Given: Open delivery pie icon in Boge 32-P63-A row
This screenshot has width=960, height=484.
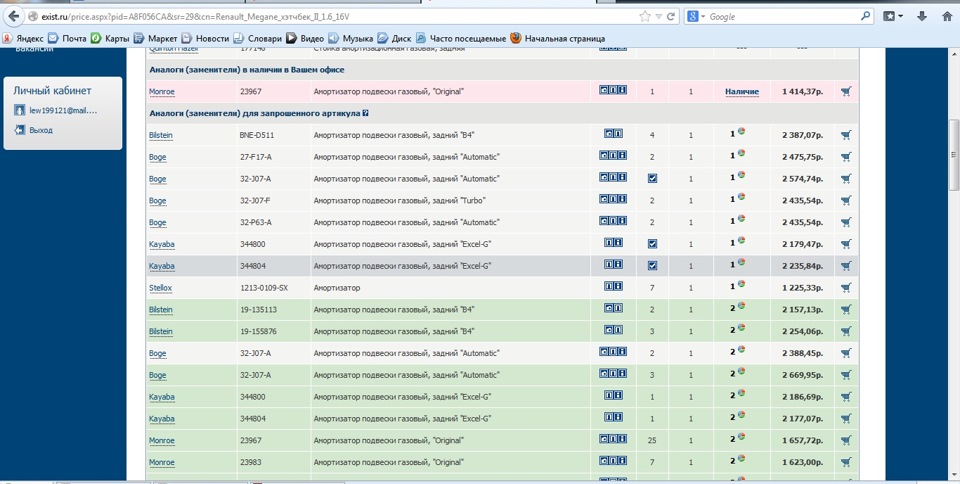Looking at the screenshot, I should [x=741, y=219].
